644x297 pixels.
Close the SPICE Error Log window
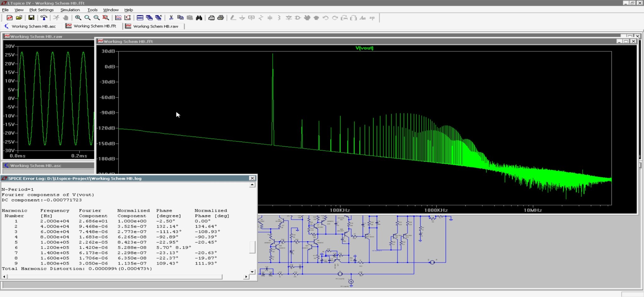tap(252, 178)
